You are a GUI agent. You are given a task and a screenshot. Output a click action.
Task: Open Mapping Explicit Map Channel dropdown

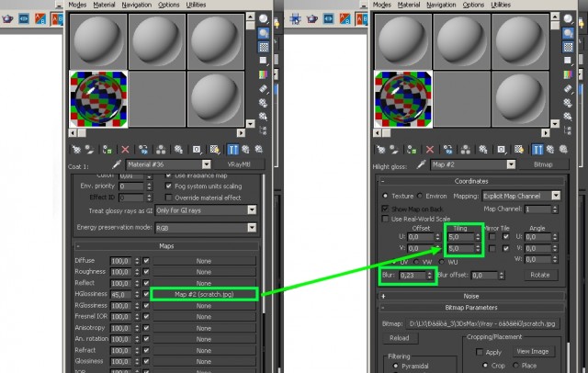pos(556,196)
